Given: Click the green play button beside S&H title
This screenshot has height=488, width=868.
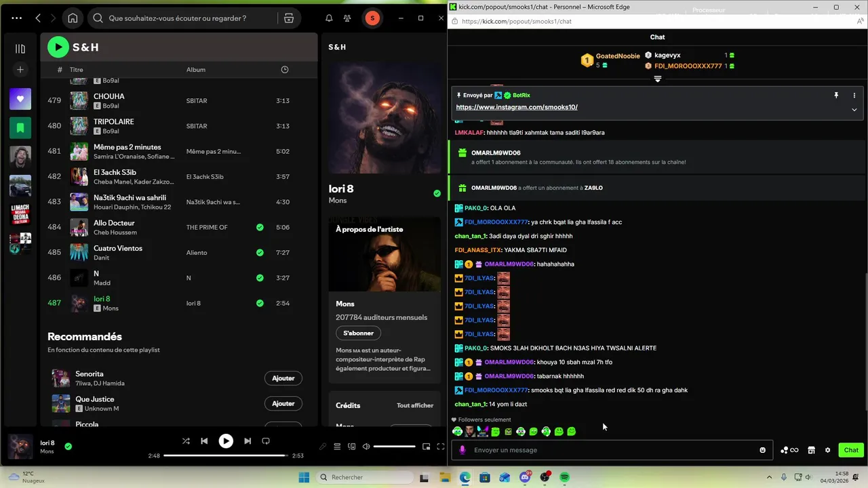Looking at the screenshot, I should (58, 47).
